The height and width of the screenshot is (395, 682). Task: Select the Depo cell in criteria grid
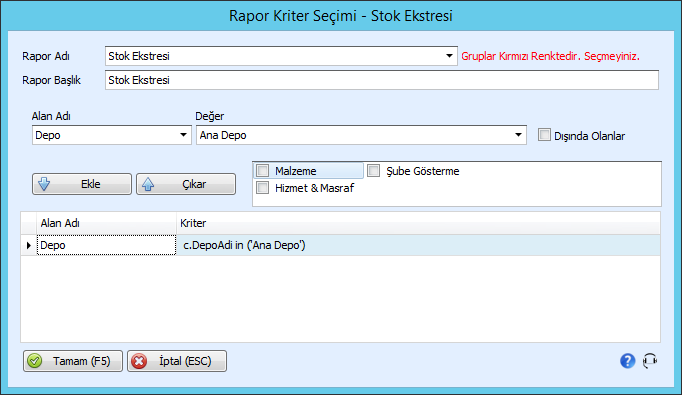[107, 245]
